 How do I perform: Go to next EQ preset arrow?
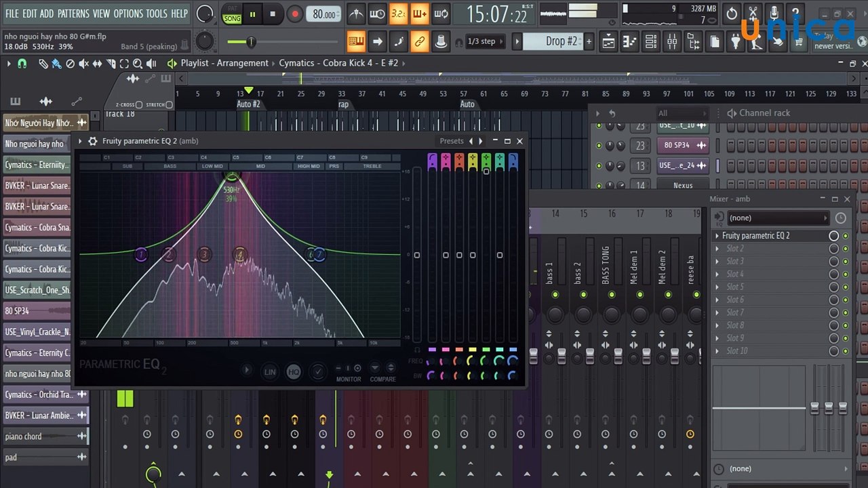pos(481,141)
